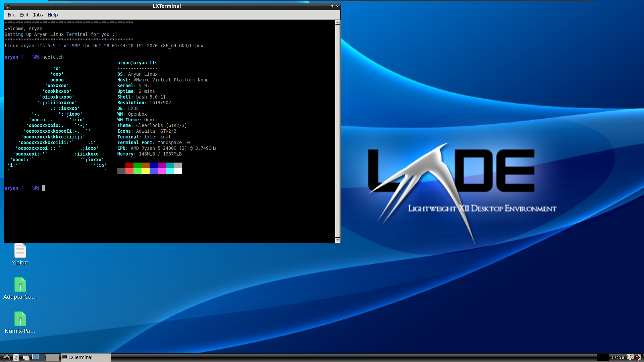Click the 17:58 panel clock
Viewport: 644px width, 362px height.
(x=617, y=357)
